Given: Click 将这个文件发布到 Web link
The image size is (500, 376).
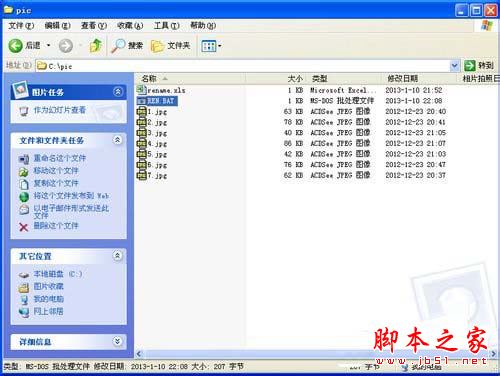Looking at the screenshot, I should click(71, 196).
